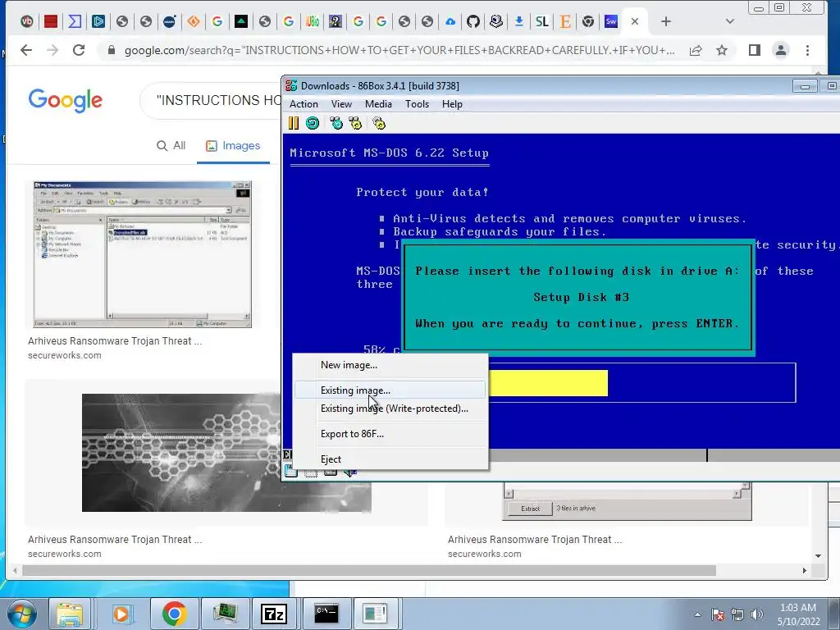Viewport: 840px width, 630px height.
Task: Open a new Chrome tab
Action: [666, 21]
